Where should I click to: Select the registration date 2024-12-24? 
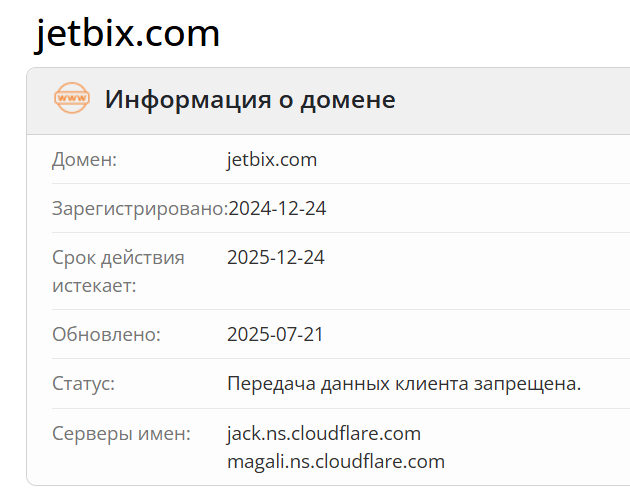click(x=277, y=209)
